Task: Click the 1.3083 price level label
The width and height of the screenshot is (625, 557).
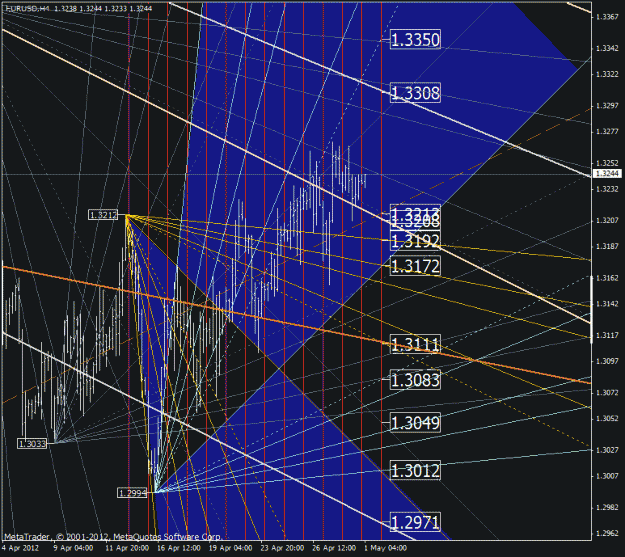Action: (x=415, y=380)
